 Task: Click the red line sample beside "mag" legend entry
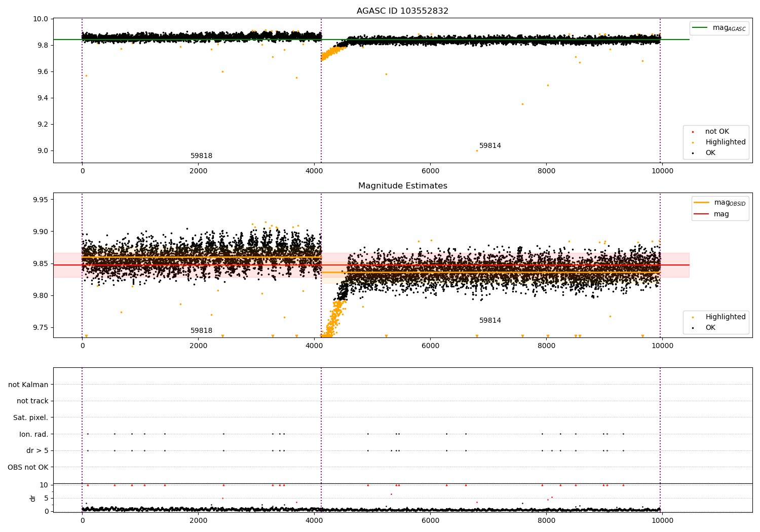click(x=702, y=214)
